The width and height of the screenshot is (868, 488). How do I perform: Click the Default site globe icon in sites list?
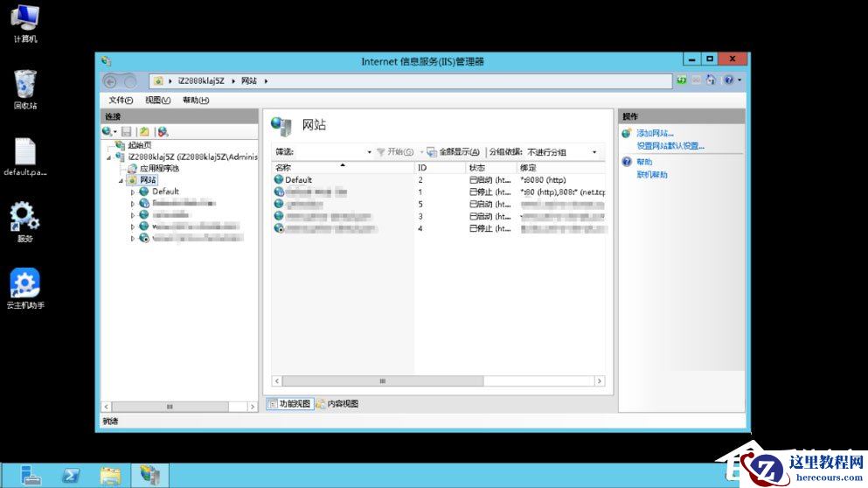(x=279, y=179)
